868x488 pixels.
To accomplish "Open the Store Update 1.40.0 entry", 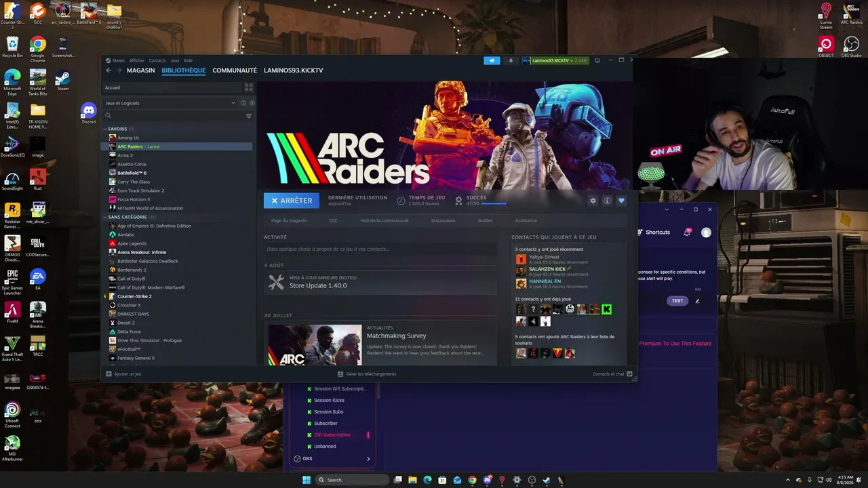I will pos(380,282).
